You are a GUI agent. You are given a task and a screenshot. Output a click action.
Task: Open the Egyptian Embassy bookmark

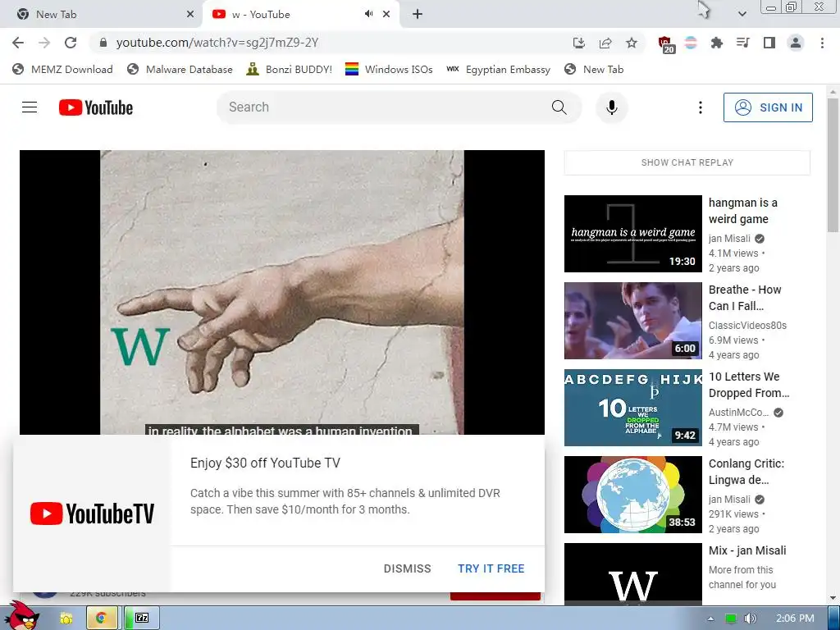tap(498, 70)
